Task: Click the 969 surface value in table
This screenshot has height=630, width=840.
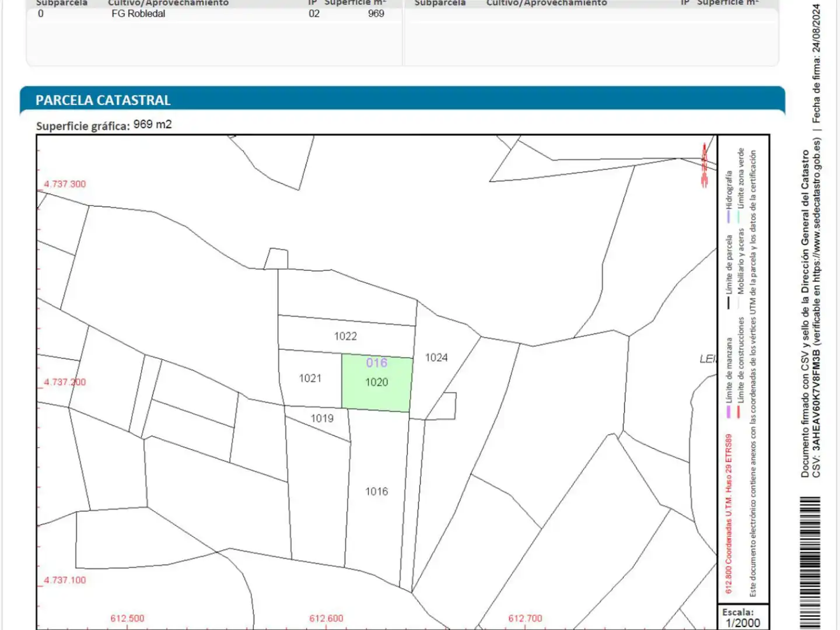Action: [376, 13]
